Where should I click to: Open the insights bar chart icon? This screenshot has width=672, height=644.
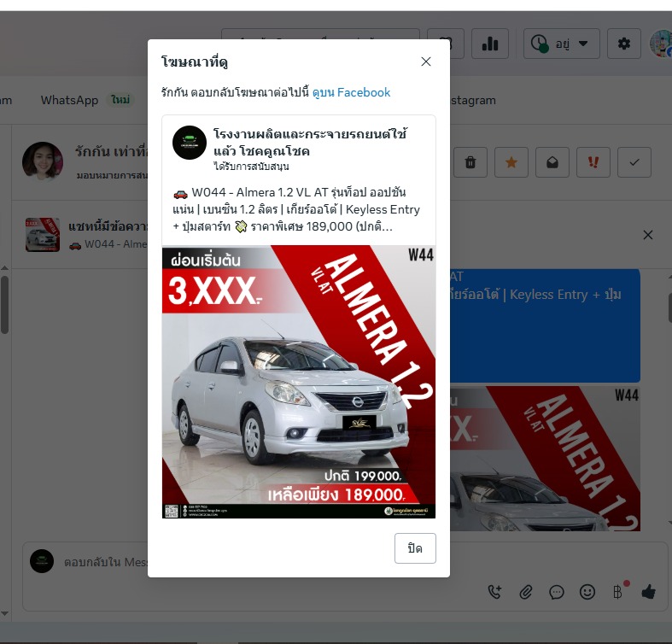point(490,44)
